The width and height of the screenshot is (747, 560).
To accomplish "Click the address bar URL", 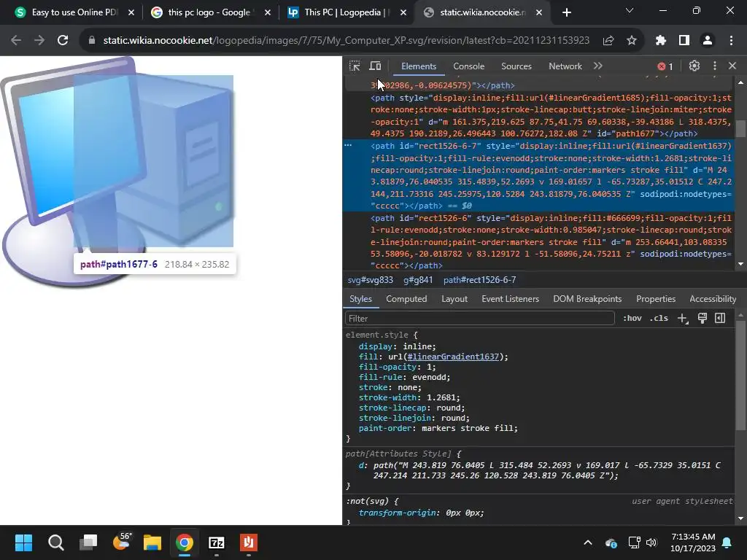I will click(347, 41).
